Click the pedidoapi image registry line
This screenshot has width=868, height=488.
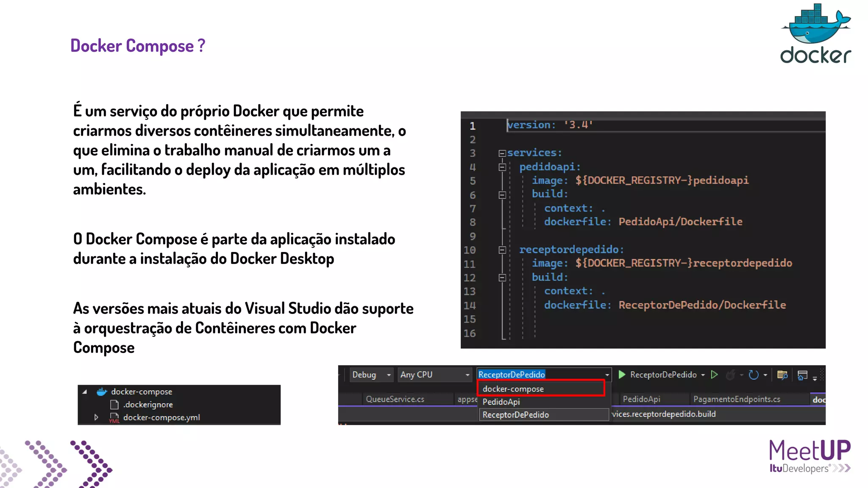(x=640, y=180)
